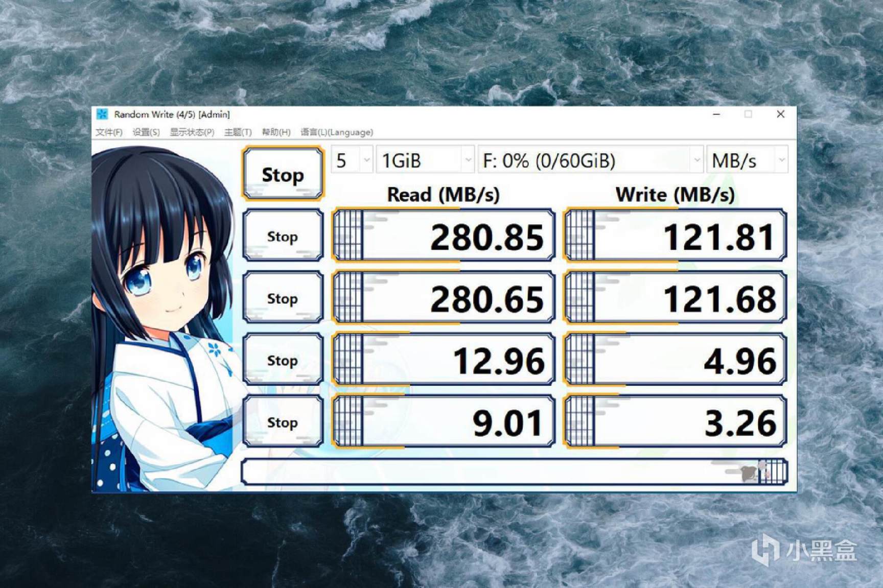This screenshot has height=588, width=883.
Task: Close the Random Write window
Action: coord(780,114)
